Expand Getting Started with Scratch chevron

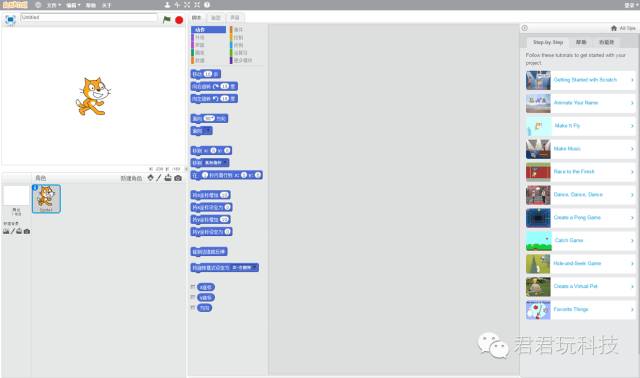(632, 80)
